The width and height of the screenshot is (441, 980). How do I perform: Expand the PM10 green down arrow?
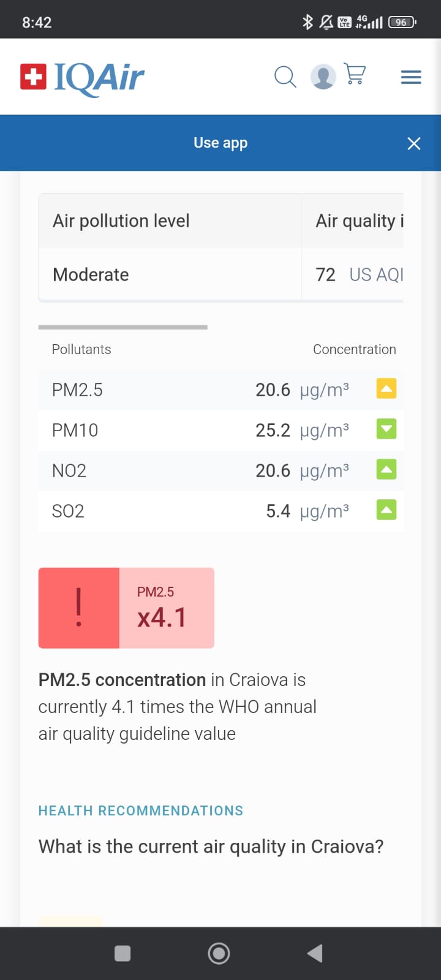[386, 429]
